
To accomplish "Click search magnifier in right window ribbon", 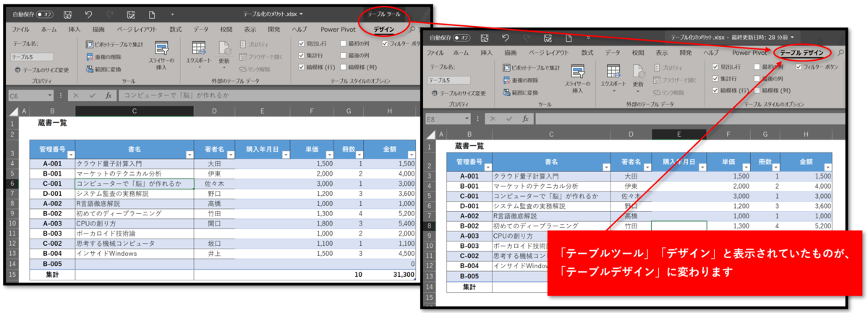I will coord(841,52).
